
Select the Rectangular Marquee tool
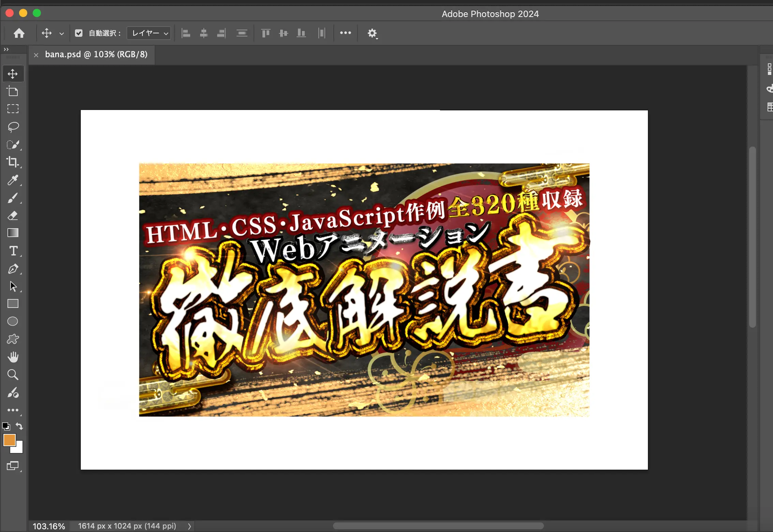tap(13, 109)
